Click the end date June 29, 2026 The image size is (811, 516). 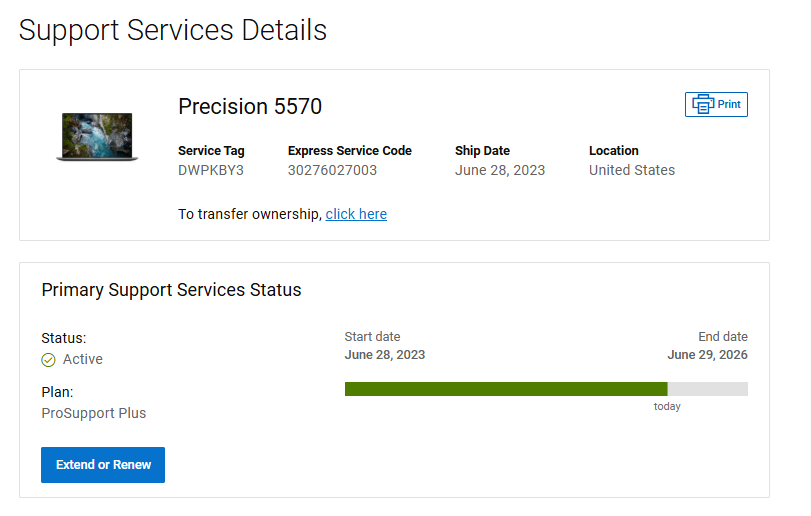tap(707, 355)
